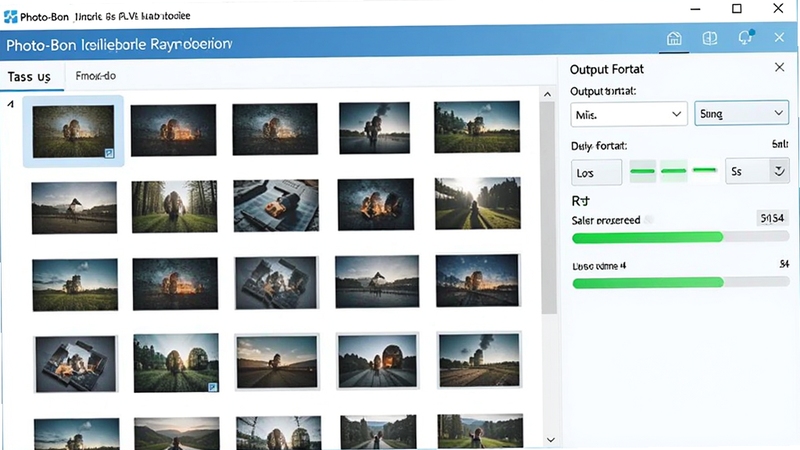Switch to the Fmox-do tab
Screen dimensions: 800x450
pyautogui.click(x=95, y=76)
